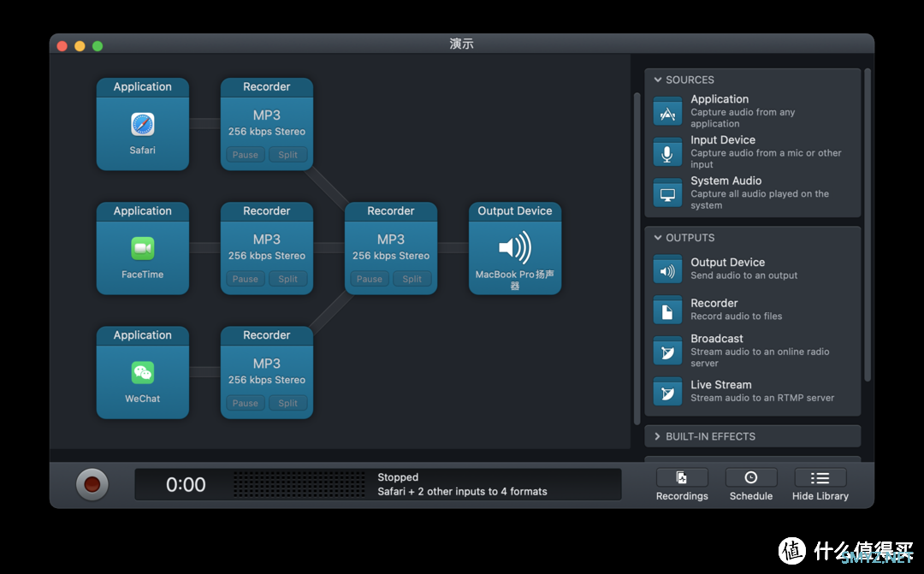Select the FaceTime Application block header
This screenshot has height=574, width=924.
(143, 211)
